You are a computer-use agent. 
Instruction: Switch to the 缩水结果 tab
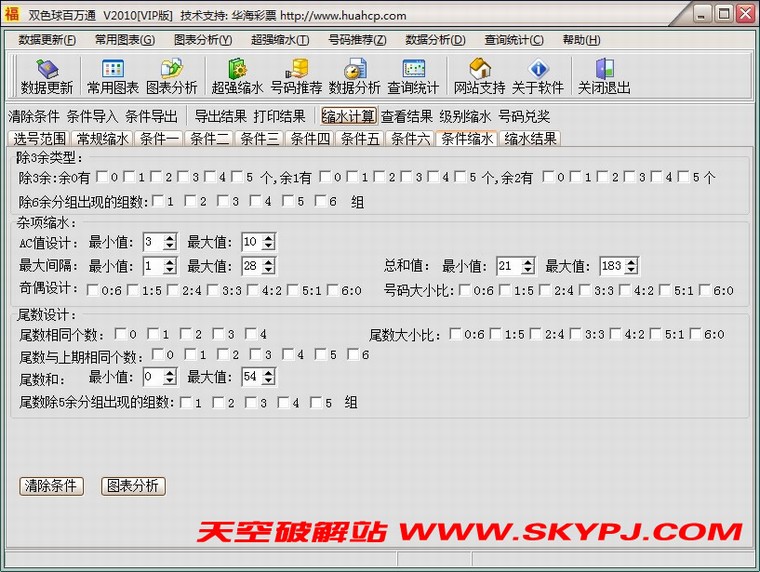(530, 139)
